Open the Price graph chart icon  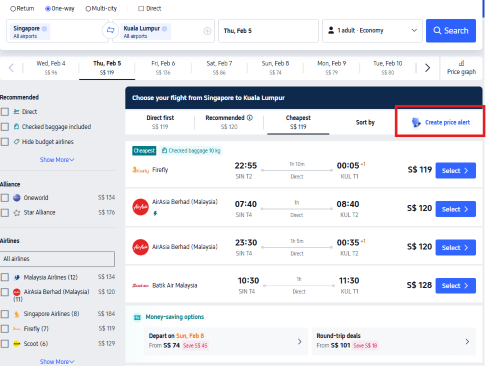point(461,63)
